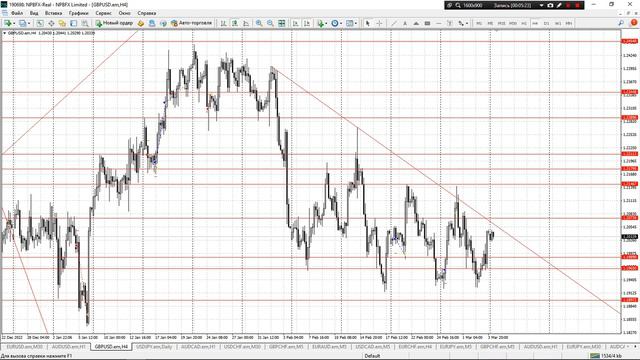This screenshot has height=360, width=640.
Task: Expand the Periods dropdown arrow
Action: click(341, 24)
